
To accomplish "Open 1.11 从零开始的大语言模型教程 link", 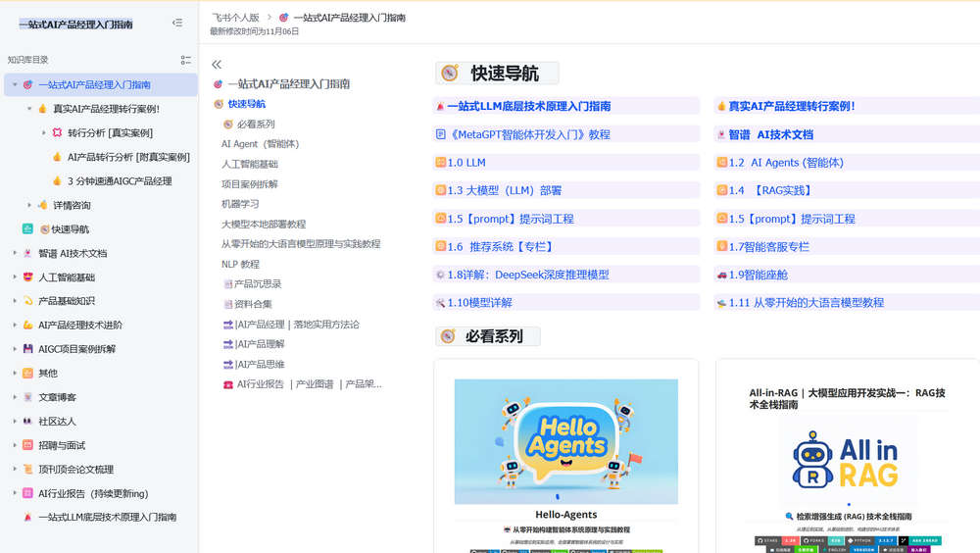I will tap(807, 303).
